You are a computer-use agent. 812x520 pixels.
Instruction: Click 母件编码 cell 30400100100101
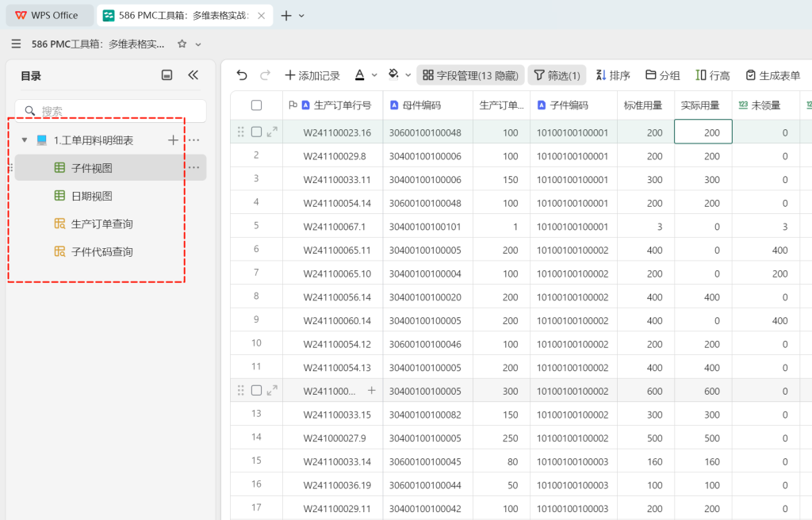click(427, 227)
